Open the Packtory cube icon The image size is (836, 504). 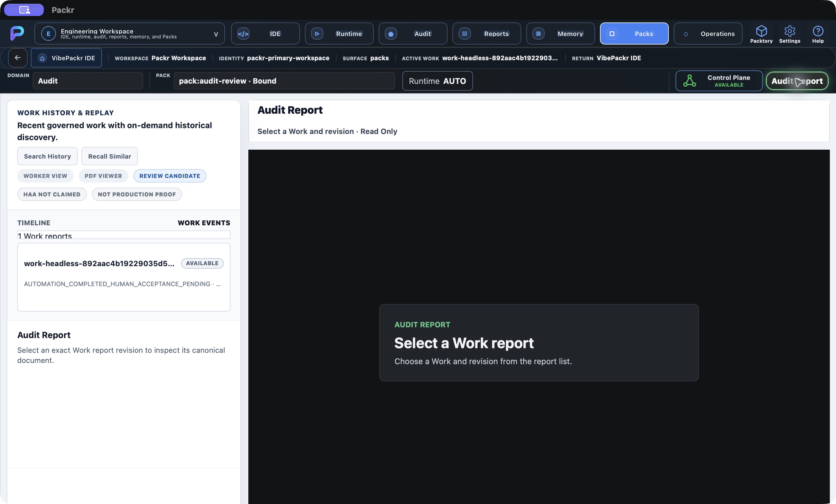[x=761, y=31]
